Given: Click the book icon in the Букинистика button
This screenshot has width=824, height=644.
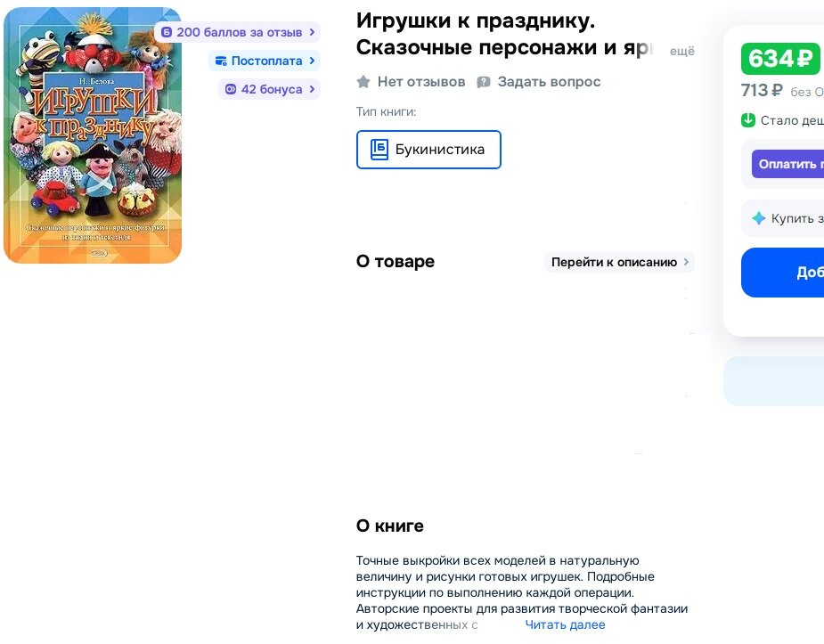Looking at the screenshot, I should pos(379,149).
